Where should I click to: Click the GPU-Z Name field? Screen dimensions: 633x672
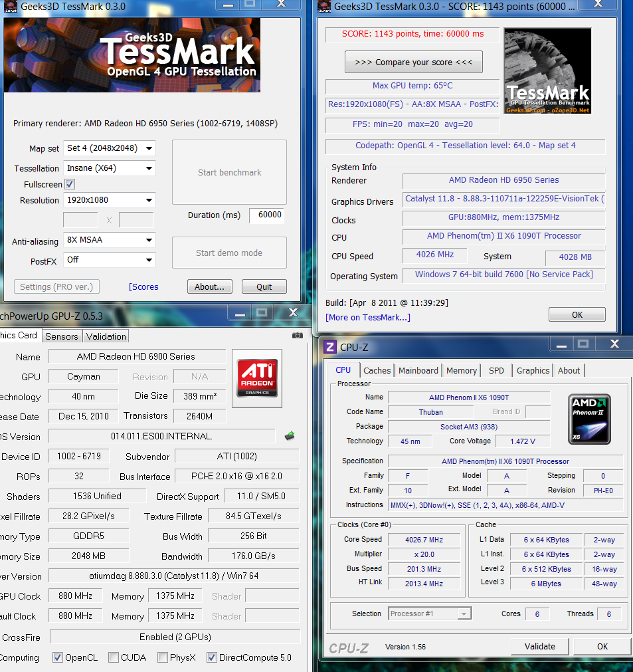137,356
